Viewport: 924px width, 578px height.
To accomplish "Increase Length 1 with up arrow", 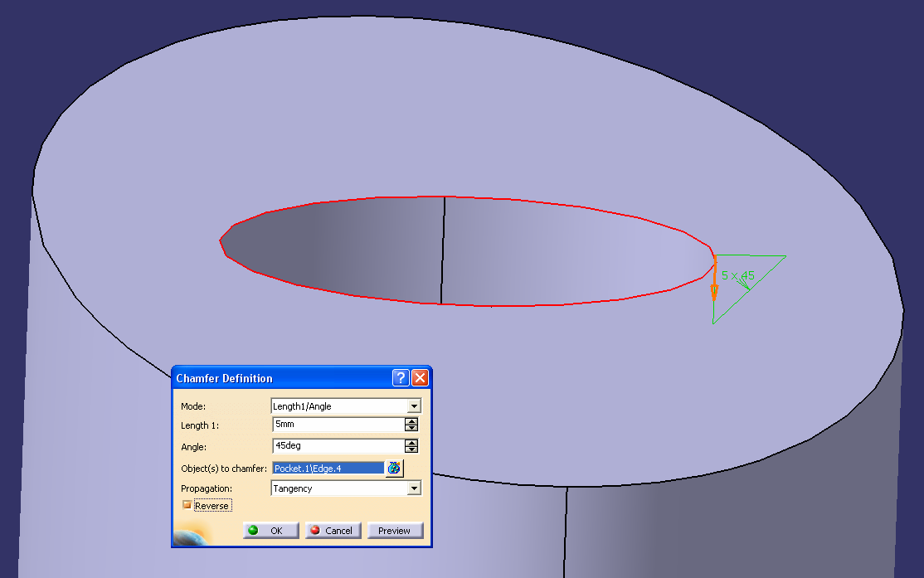I will 411,420.
